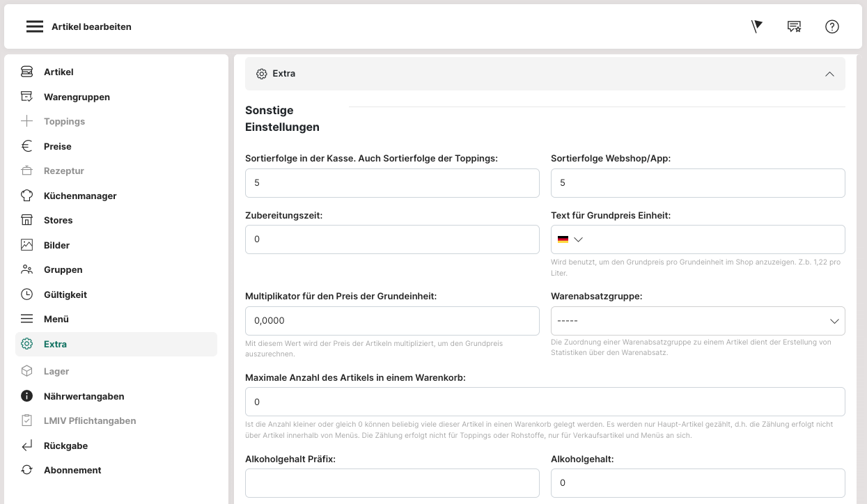The image size is (867, 504).
Task: Focus the Zubereitungszeit input field
Action: (392, 239)
